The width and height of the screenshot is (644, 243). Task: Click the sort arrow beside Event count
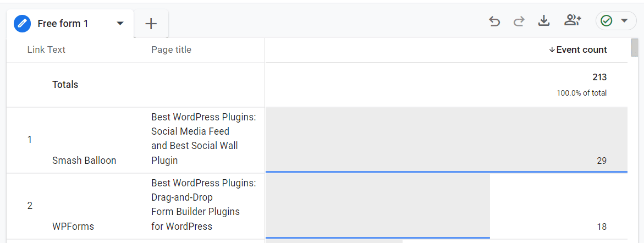(552, 50)
